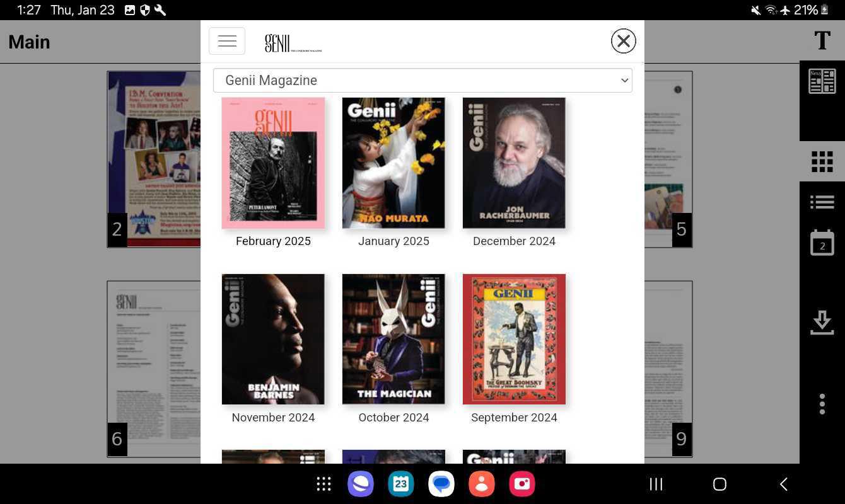Launch the Messages app in the taskbar
Viewport: 845px width, 504px height.
click(441, 484)
